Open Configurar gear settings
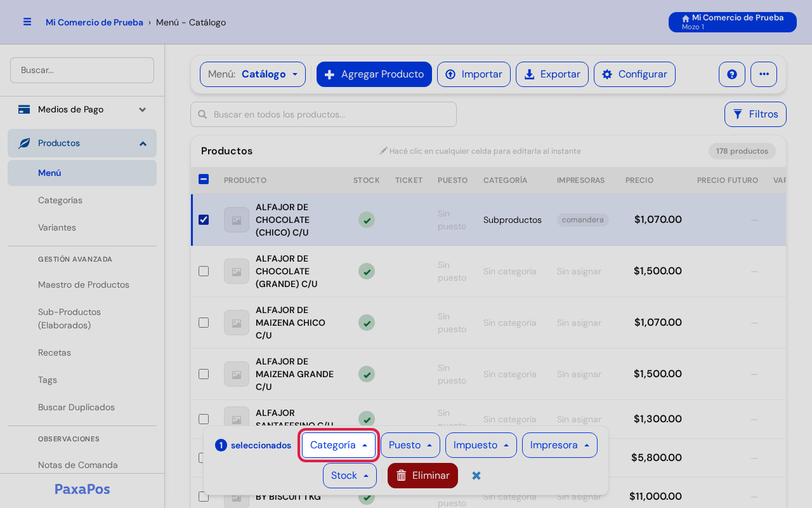The width and height of the screenshot is (812, 508). point(634,74)
